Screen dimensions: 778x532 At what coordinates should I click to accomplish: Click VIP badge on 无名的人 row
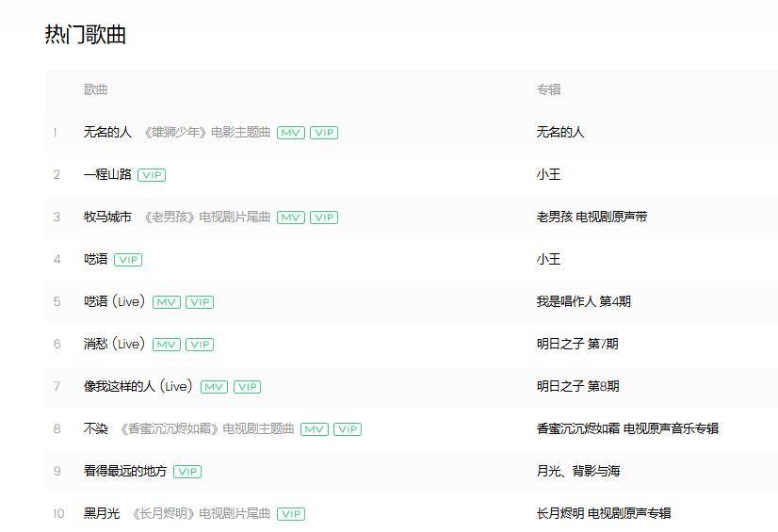pyautogui.click(x=324, y=133)
